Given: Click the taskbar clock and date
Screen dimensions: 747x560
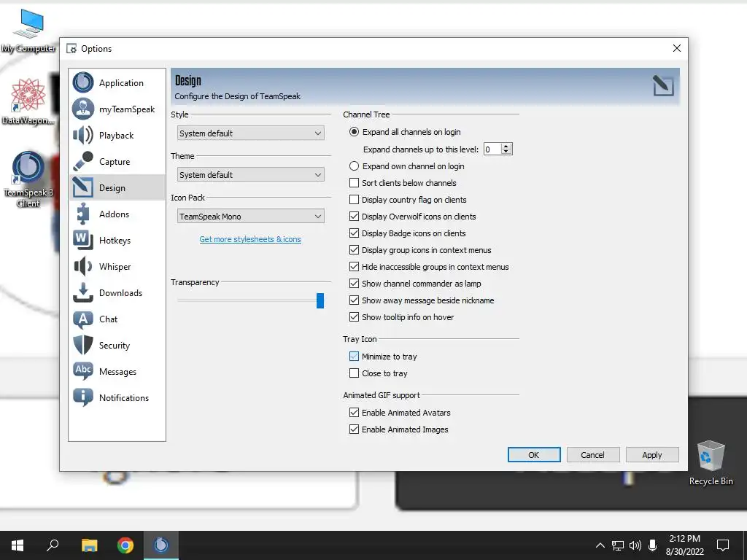Looking at the screenshot, I should coord(684,545).
